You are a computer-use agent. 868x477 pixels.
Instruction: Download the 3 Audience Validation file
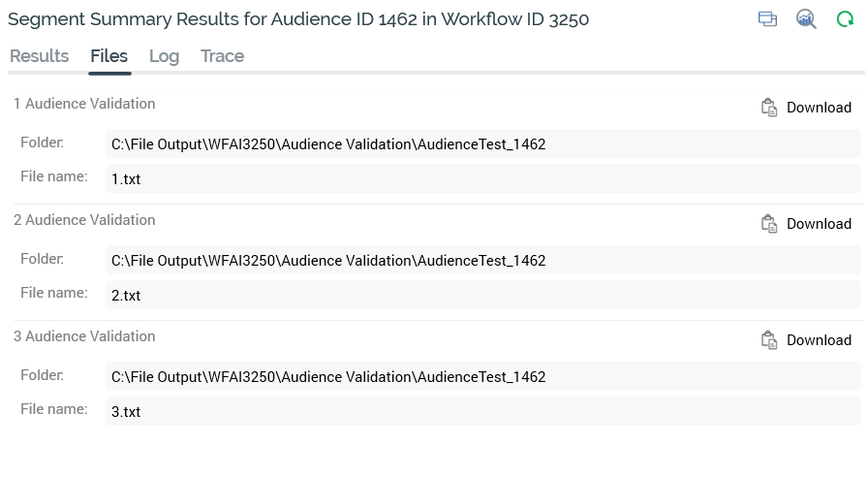click(819, 340)
